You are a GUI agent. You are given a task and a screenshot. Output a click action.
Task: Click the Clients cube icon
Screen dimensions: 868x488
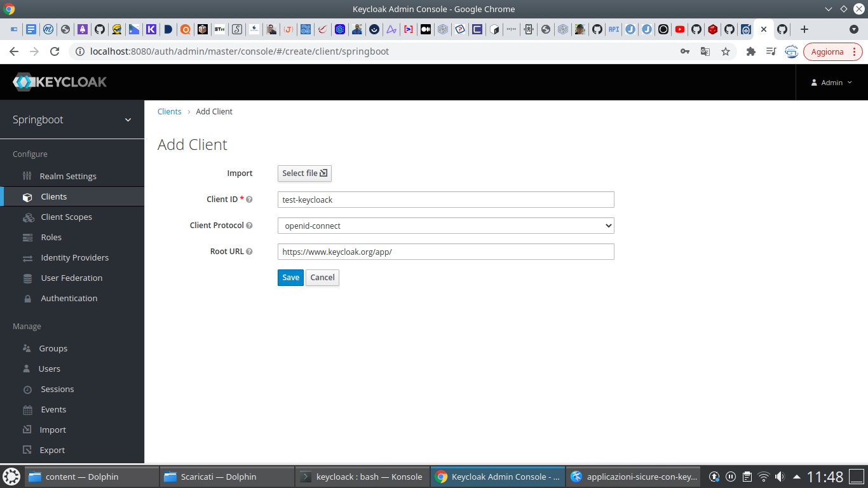pos(27,197)
